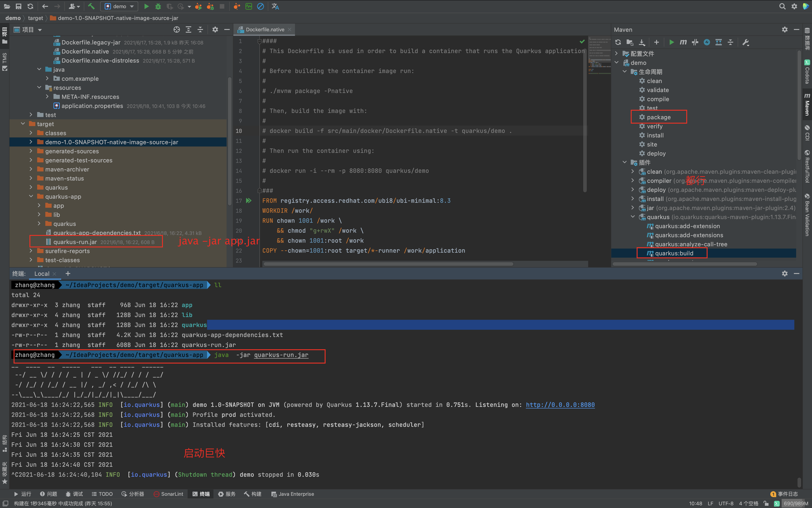Image resolution: width=812 pixels, height=508 pixels.
Task: Click the project tree vertical scrollbar
Action: pyautogui.click(x=230, y=141)
